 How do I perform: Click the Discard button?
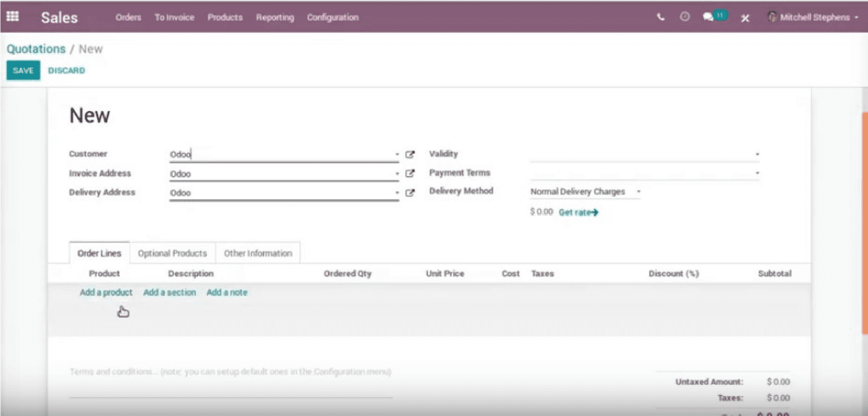[67, 70]
